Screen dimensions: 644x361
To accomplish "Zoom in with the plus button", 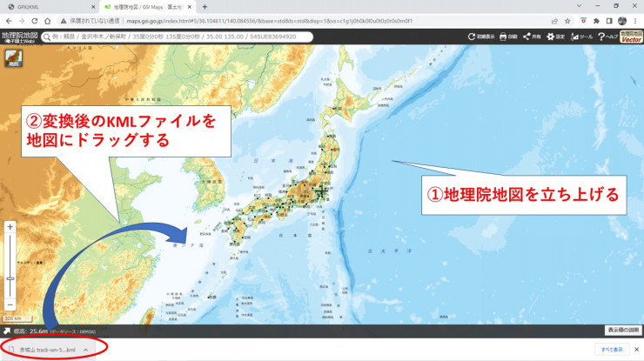I will (10, 227).
